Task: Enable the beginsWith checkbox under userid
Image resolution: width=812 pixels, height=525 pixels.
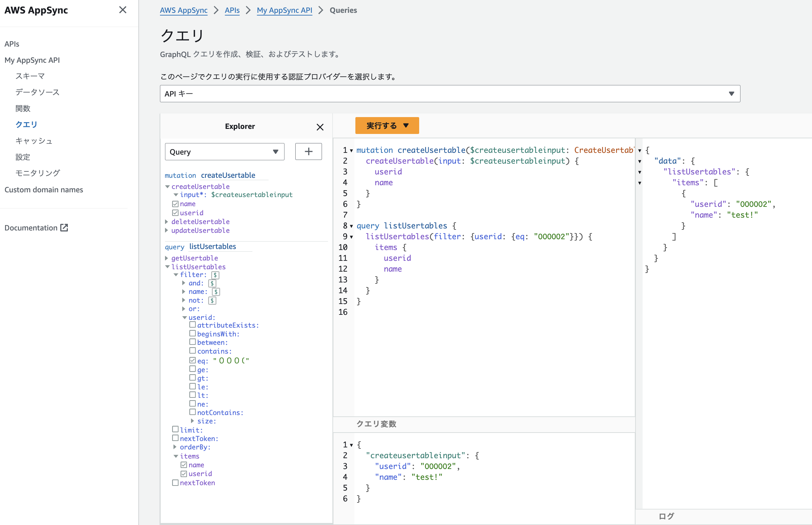Action: (x=193, y=333)
